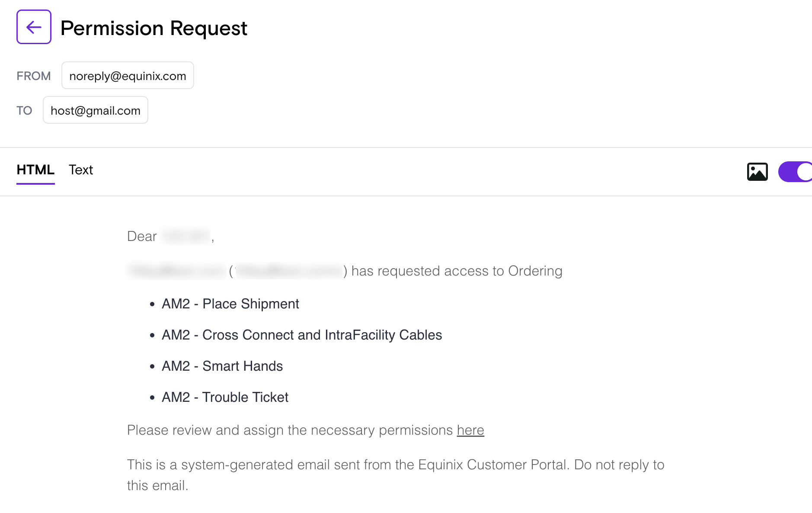The image size is (812, 513).
Task: Click the TO label
Action: pos(24,110)
